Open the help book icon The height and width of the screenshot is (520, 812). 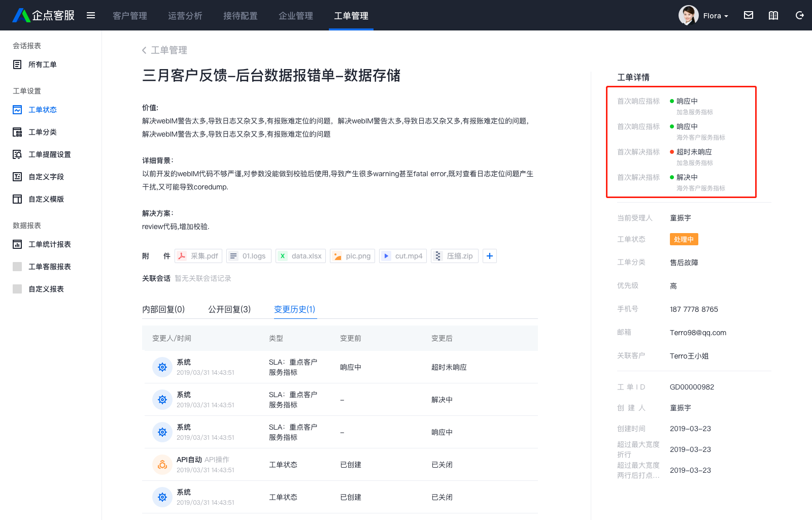(773, 15)
